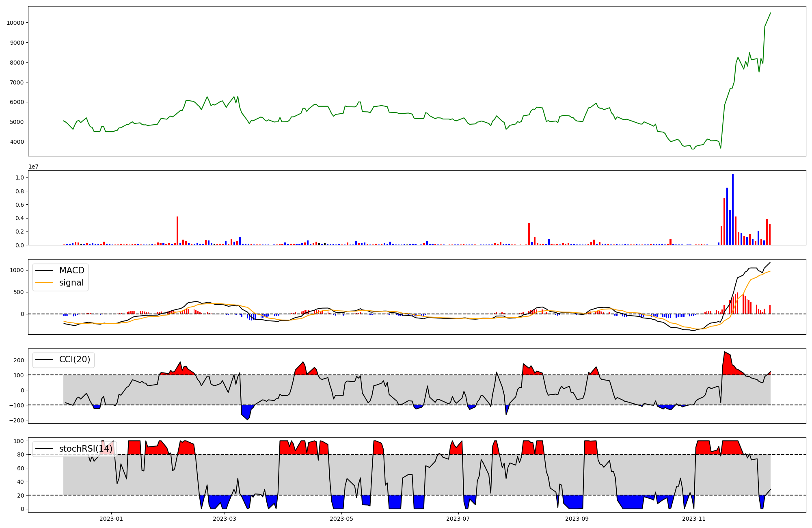This screenshot has width=812, height=528.
Task: Click the 60 tick on the stochRSI axis
Action: 20,468
